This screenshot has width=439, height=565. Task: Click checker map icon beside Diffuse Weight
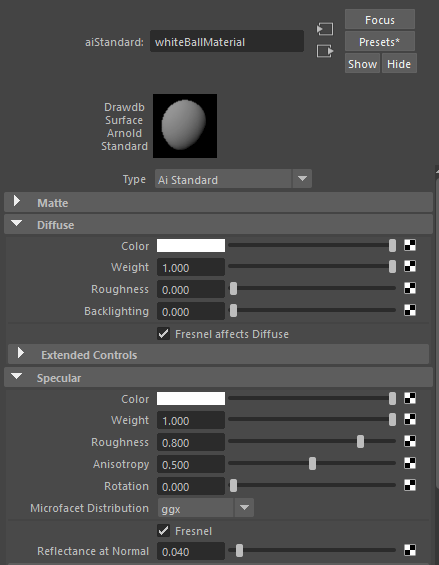tap(410, 267)
